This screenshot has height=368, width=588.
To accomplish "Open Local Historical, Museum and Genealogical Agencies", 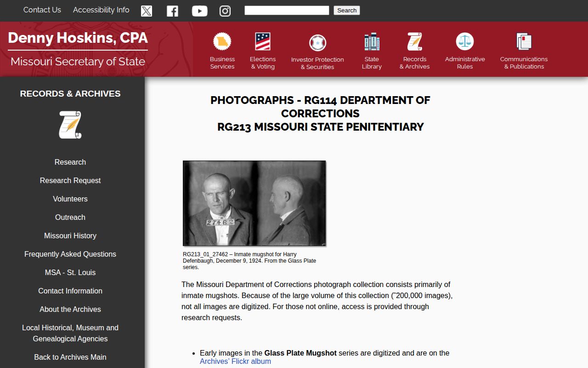I will (x=70, y=333).
